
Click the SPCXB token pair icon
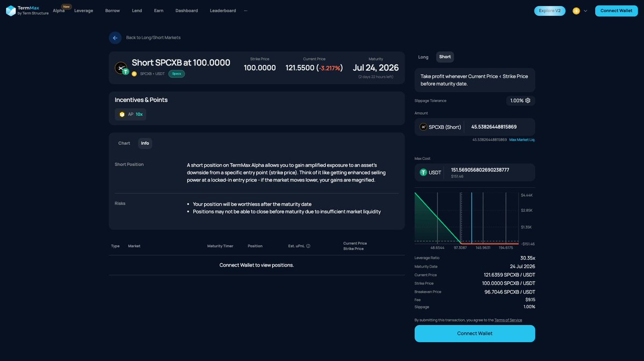[x=121, y=68]
